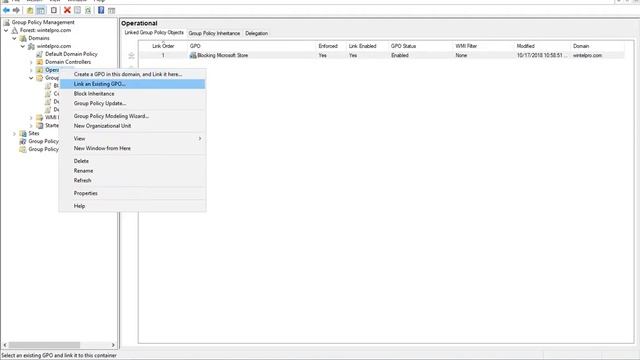The height and width of the screenshot is (360, 640).
Task: Expand the WMI Filters node
Action: [x=31, y=118]
